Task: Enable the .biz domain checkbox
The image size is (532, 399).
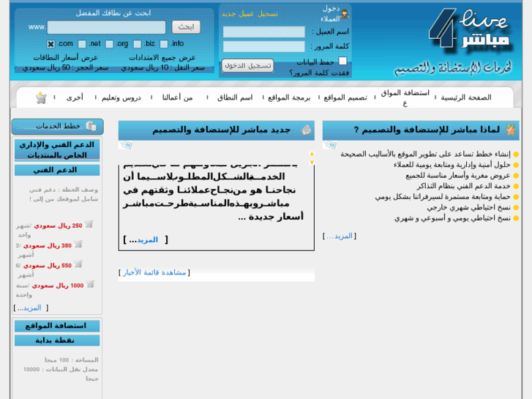Action: click(x=137, y=44)
